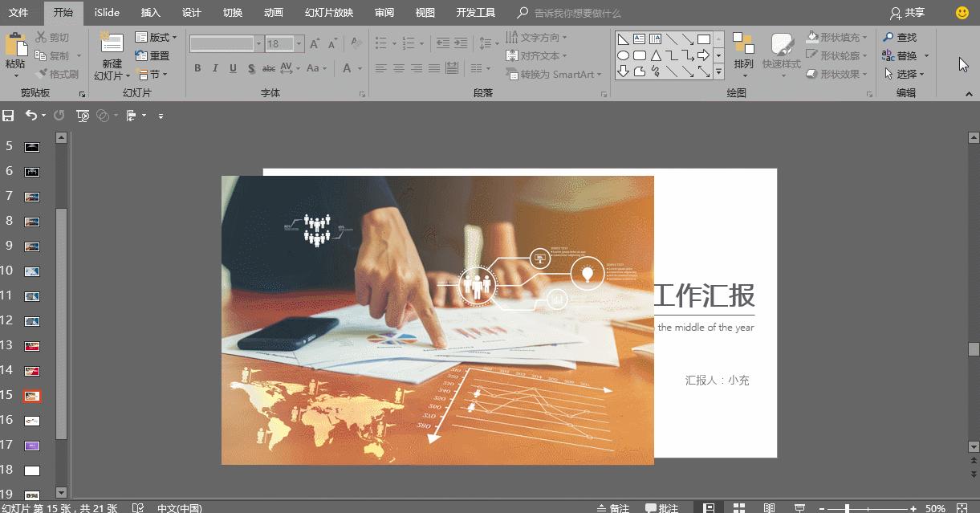Click the Undo icon
This screenshot has width=980, height=513.
click(32, 115)
